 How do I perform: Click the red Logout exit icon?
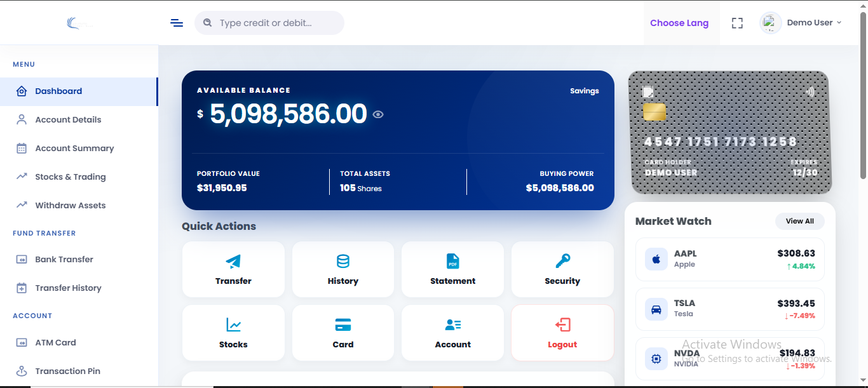pos(562,324)
